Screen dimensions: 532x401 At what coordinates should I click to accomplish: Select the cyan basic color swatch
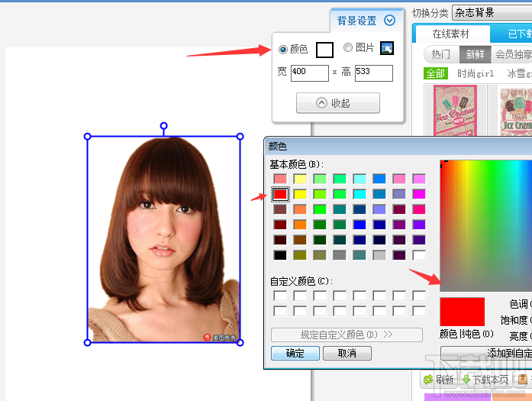tap(360, 194)
